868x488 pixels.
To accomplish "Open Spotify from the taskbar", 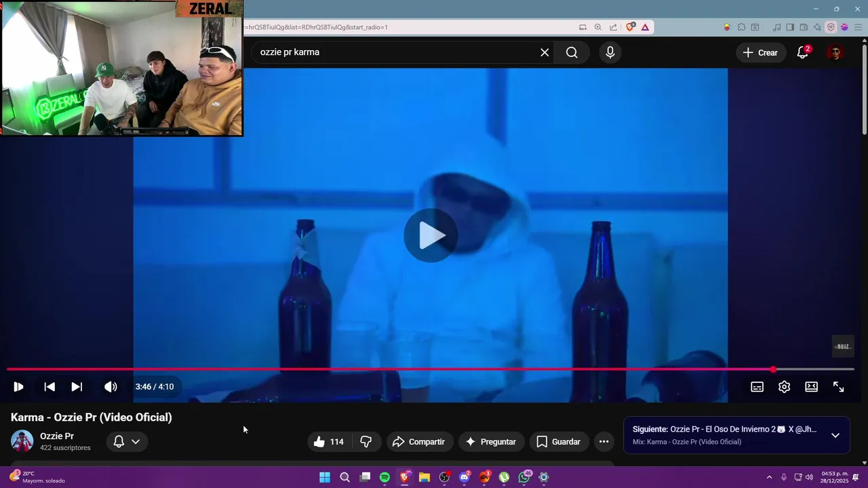I will (384, 477).
